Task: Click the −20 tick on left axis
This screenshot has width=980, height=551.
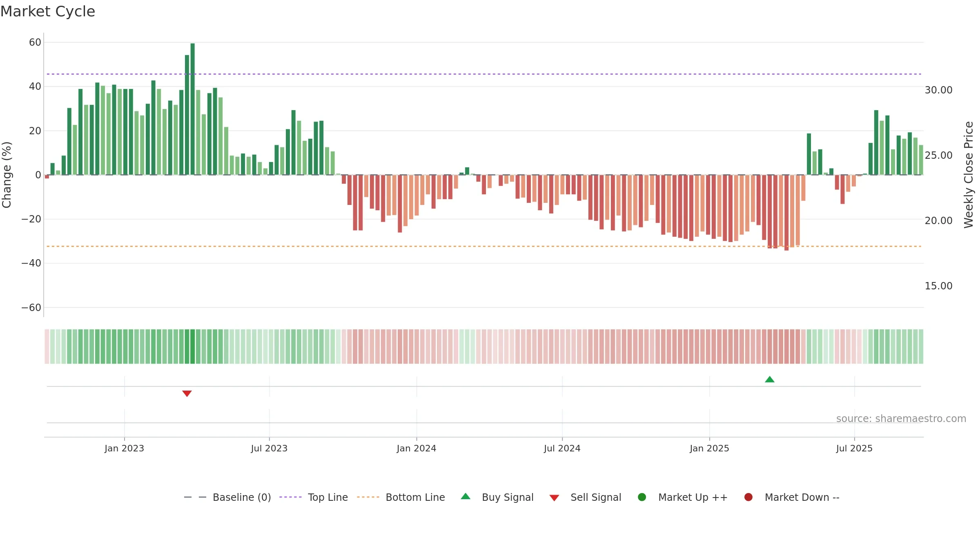Action: click(31, 219)
